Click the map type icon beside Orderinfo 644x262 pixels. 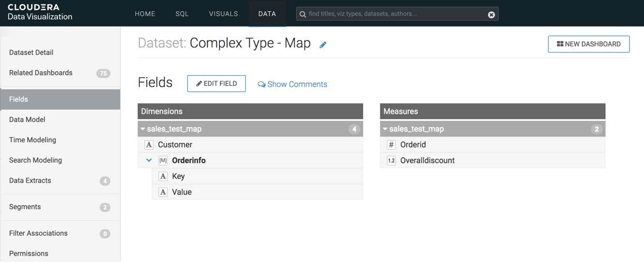pyautogui.click(x=163, y=160)
